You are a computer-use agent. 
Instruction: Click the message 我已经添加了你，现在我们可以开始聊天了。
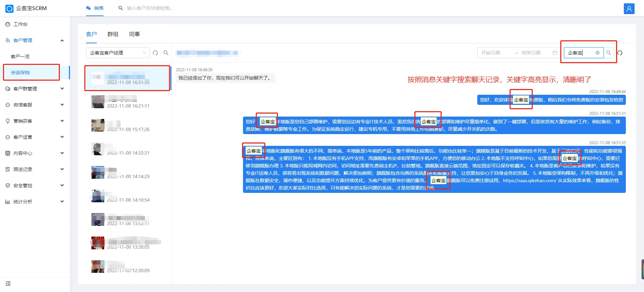(x=225, y=78)
